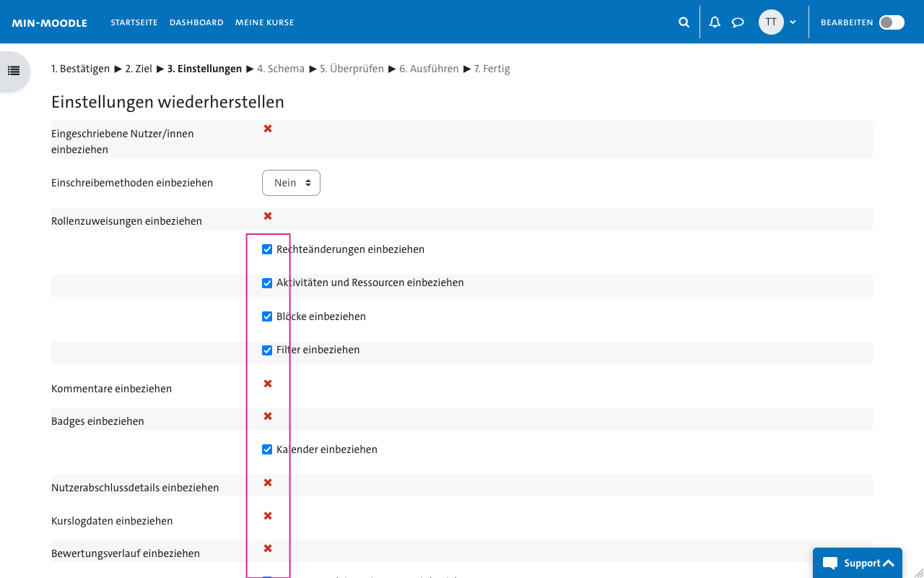924x578 pixels.
Task: Click the Nutzerabschlussdetails einbeziehen label
Action: pyautogui.click(x=135, y=488)
